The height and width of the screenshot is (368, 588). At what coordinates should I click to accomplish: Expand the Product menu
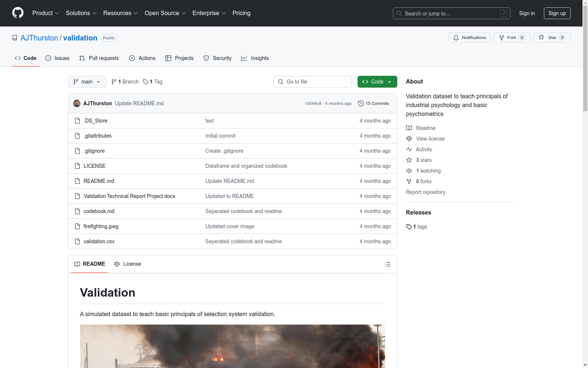click(46, 13)
